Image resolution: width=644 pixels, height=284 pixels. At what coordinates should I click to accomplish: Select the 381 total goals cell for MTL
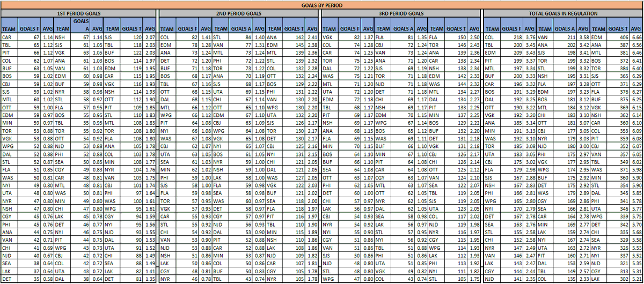point(618,52)
